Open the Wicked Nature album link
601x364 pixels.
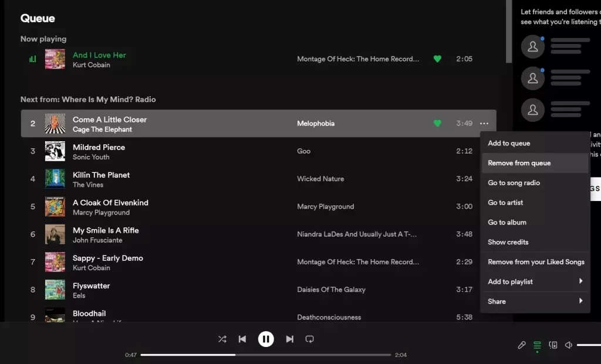(x=320, y=179)
